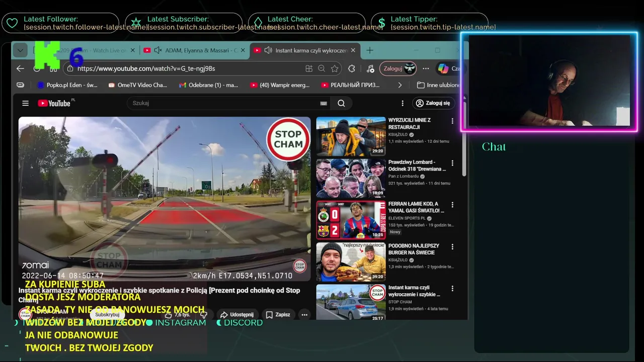Close the 'ADAM, Elyanna & Massari' tab
The image size is (644, 362).
pos(243,50)
